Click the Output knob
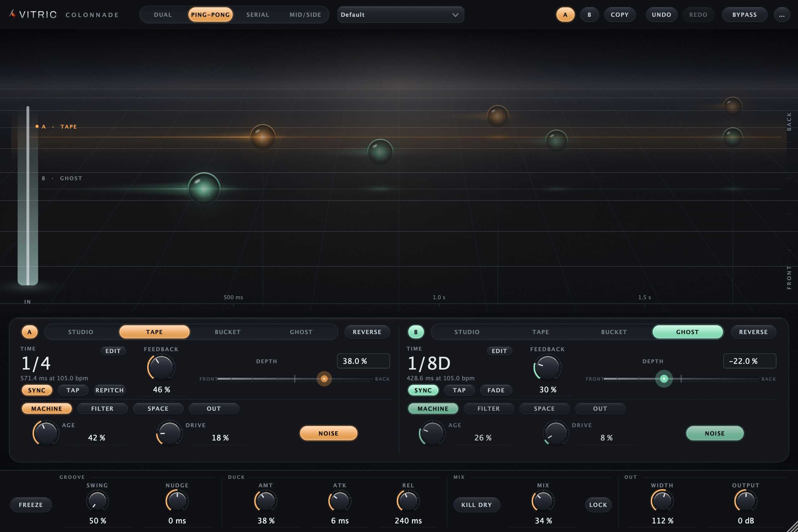Image resolution: width=798 pixels, height=532 pixels. (745, 501)
